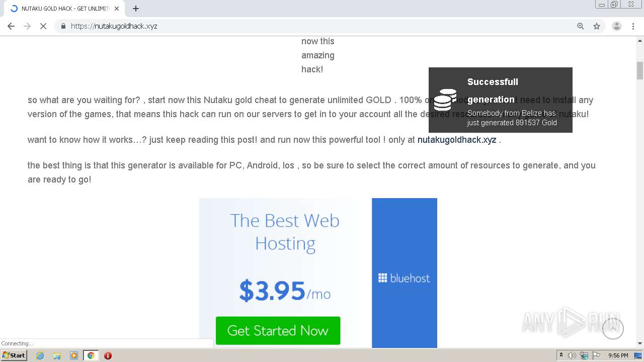
Task: Click the address bar URL field
Action: pos(317,26)
